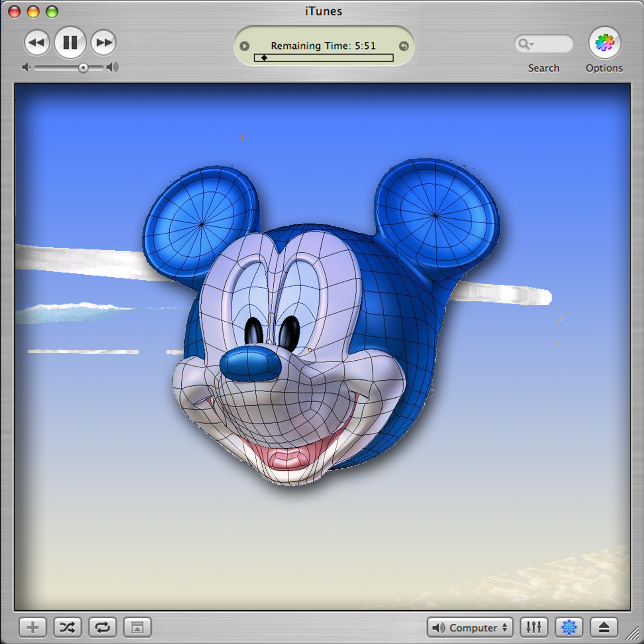Toggle shuffle playback mode
Image resolution: width=644 pixels, height=644 pixels.
click(x=68, y=628)
